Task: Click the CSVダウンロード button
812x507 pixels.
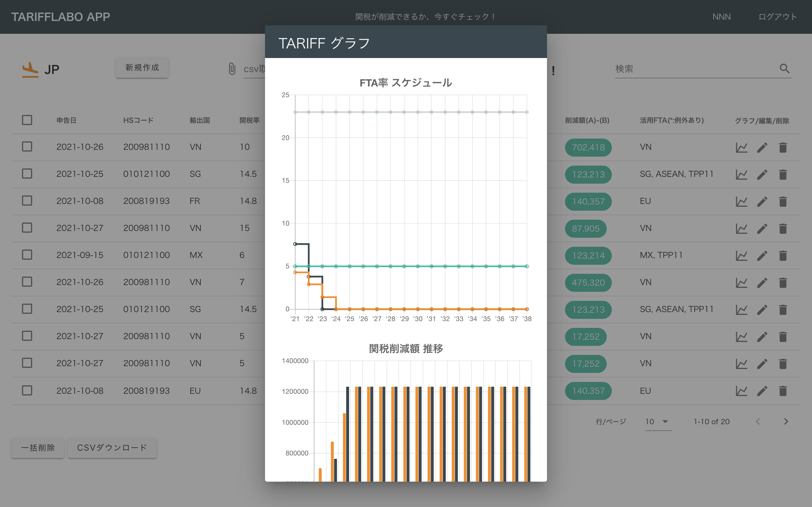Action: coord(112,448)
